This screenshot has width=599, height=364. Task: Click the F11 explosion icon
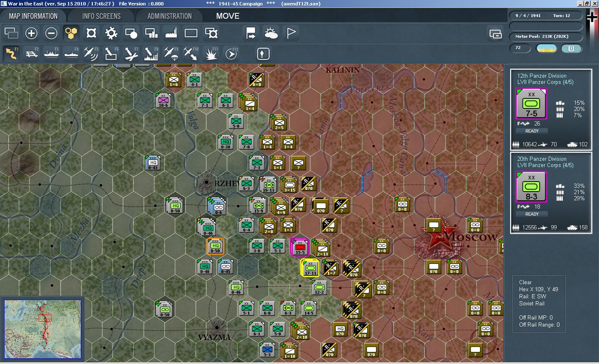(x=211, y=54)
